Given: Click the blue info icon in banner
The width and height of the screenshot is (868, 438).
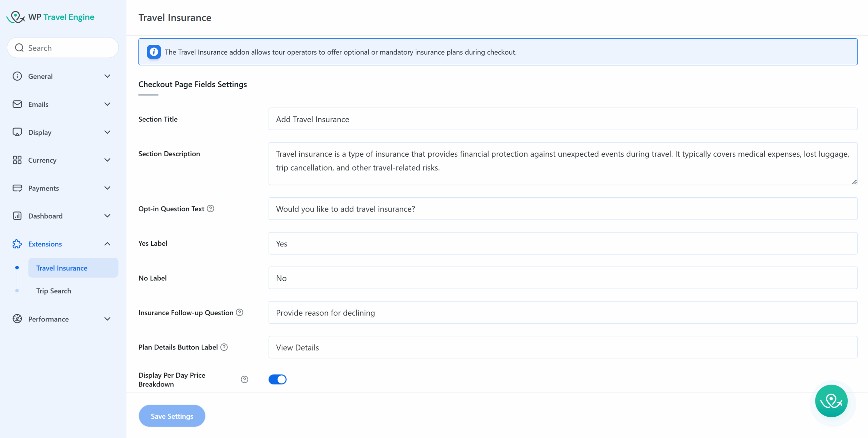Looking at the screenshot, I should (154, 52).
